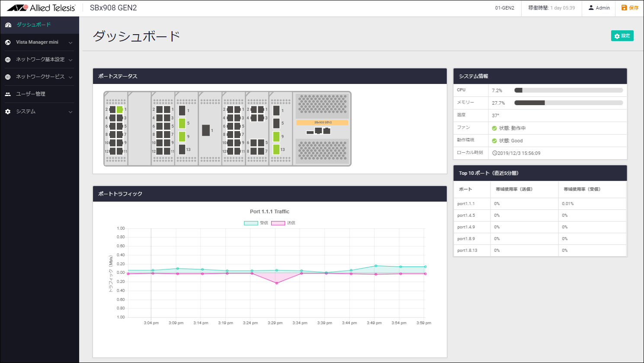644x363 pixels.
Task: Click the 3:29 pm dip data point on chart
Action: (277, 283)
